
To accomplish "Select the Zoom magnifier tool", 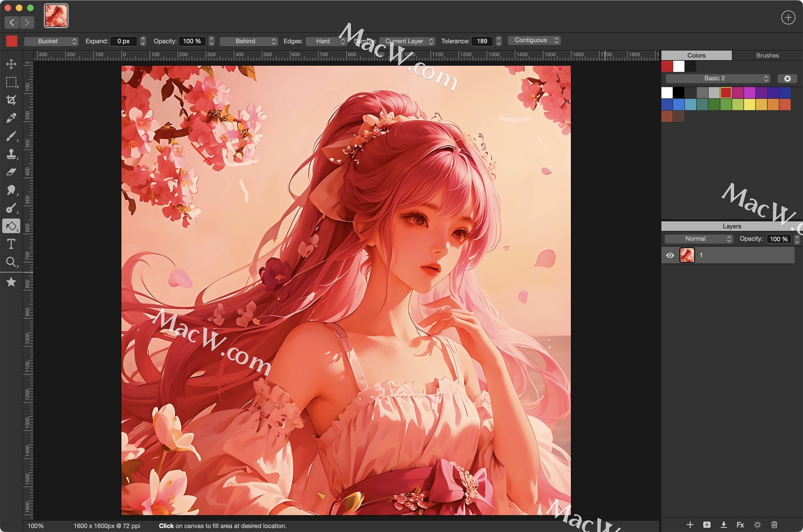I will [11, 262].
